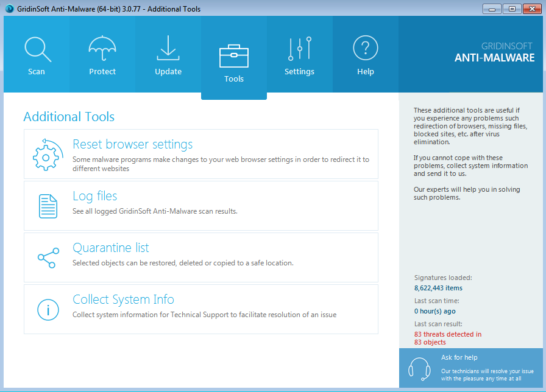Screen dimensions: 546x392
Task: Click the Ask for help banner text
Action: (459, 357)
